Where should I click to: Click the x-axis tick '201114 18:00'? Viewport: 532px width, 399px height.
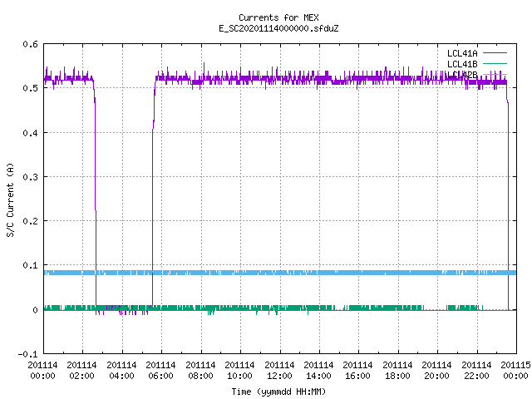tap(397, 371)
